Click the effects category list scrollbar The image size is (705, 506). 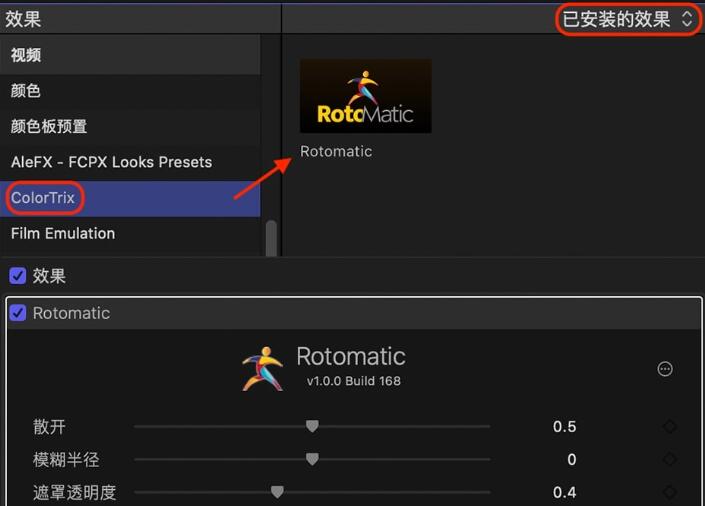click(x=271, y=238)
